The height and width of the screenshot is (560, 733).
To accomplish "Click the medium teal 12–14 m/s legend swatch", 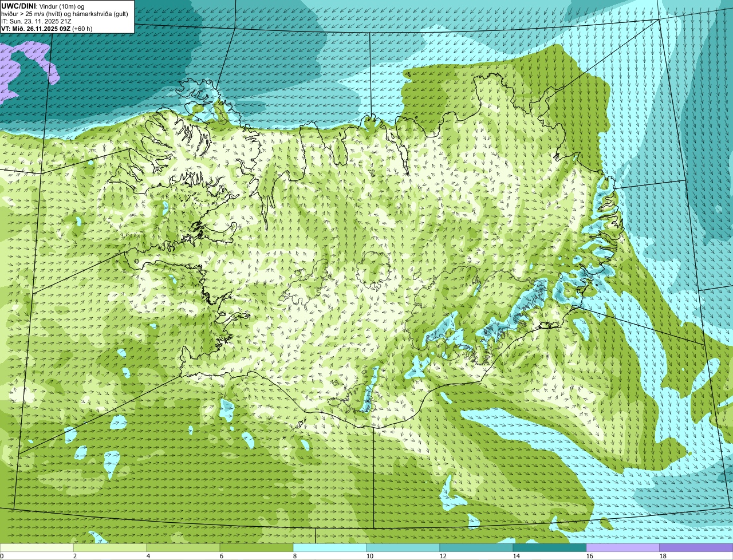I will click(x=476, y=548).
